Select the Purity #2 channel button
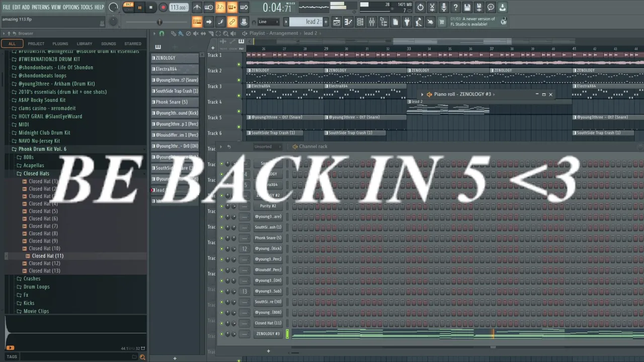The height and width of the screenshot is (362, 644). 268,206
